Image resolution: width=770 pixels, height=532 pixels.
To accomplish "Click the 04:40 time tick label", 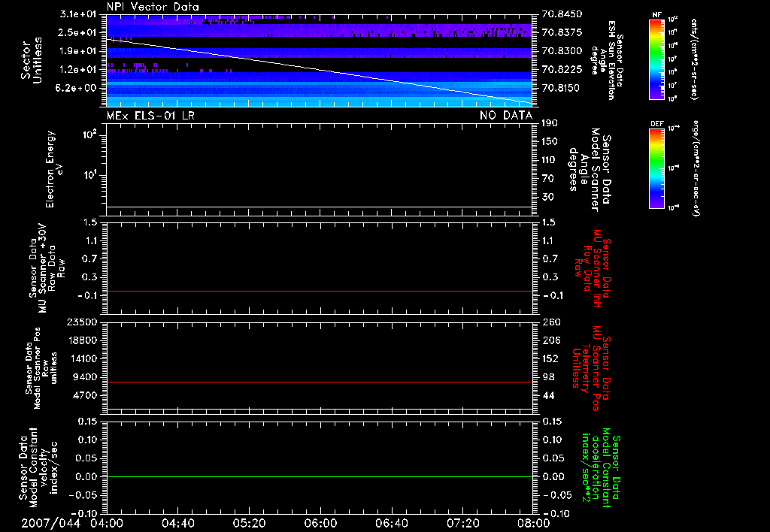I will (177, 523).
